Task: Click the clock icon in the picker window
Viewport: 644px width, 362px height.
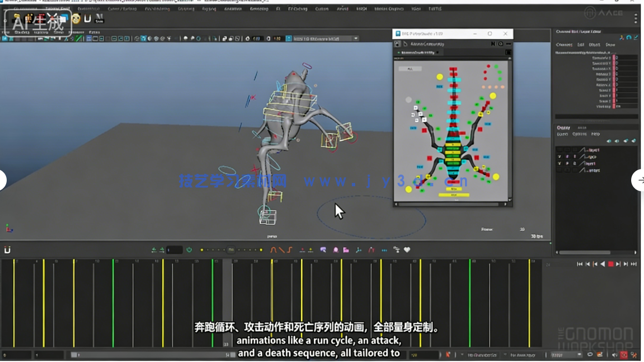Action: (500, 44)
